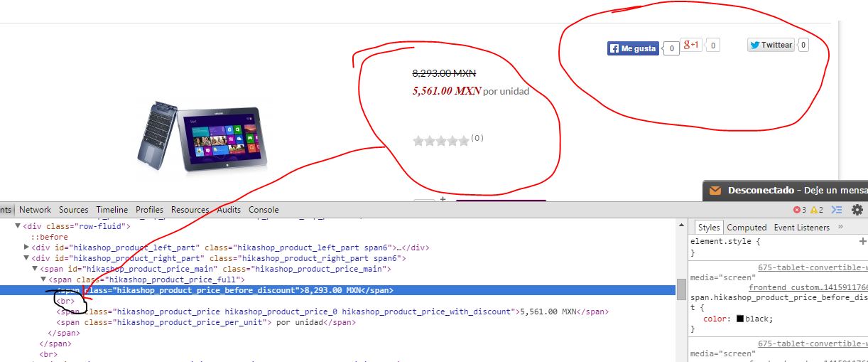Rate product with the first star
The image size is (868, 362).
click(x=418, y=141)
